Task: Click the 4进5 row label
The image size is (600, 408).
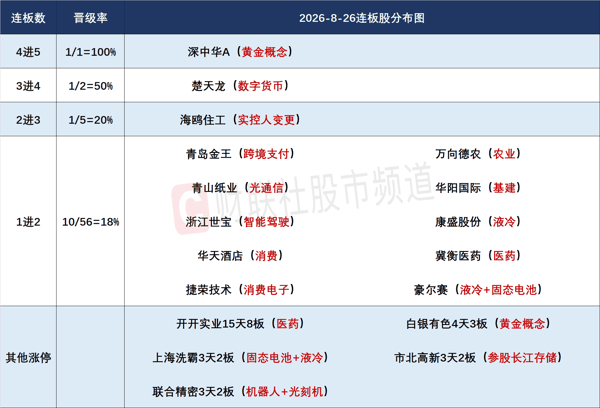Action: tap(28, 52)
